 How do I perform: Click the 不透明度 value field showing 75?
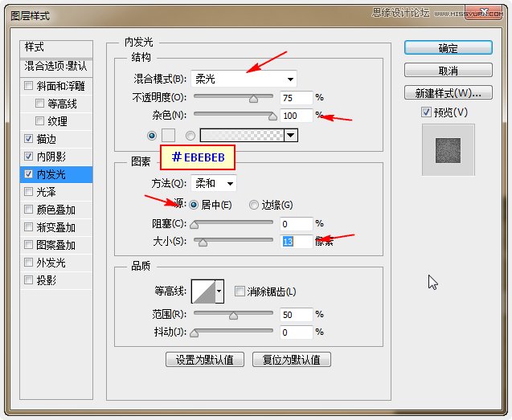[x=297, y=98]
